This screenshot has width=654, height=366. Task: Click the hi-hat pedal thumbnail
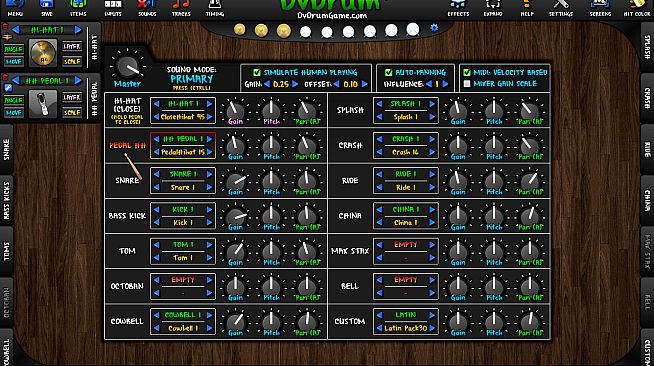click(43, 104)
